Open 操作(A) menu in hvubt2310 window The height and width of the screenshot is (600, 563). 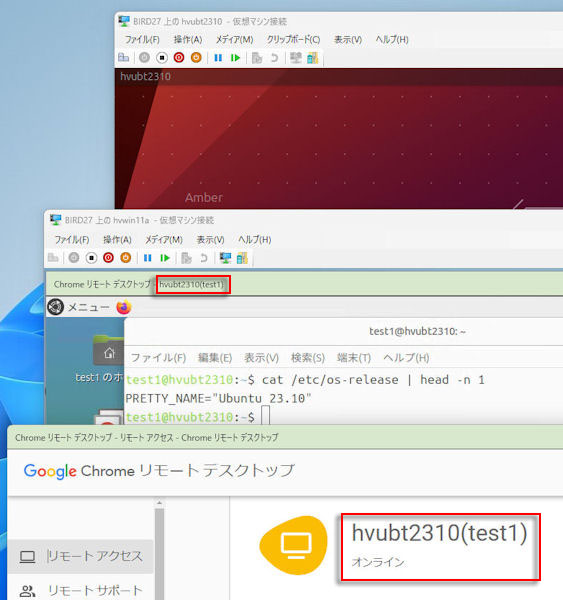pos(188,39)
